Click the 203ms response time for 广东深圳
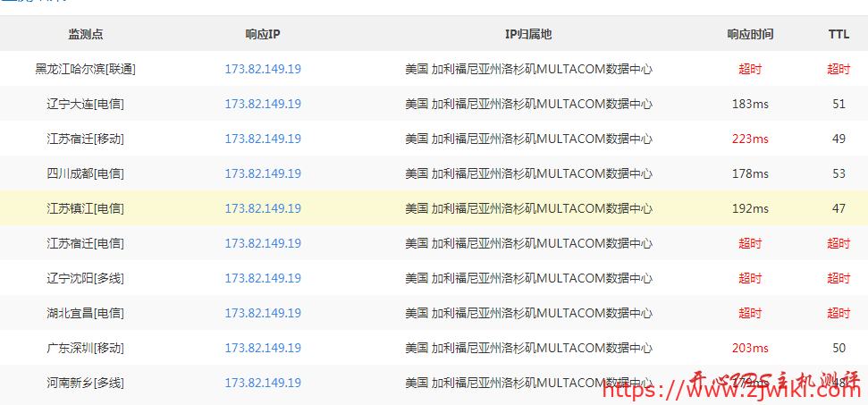This screenshot has height=405, width=868. click(x=750, y=348)
